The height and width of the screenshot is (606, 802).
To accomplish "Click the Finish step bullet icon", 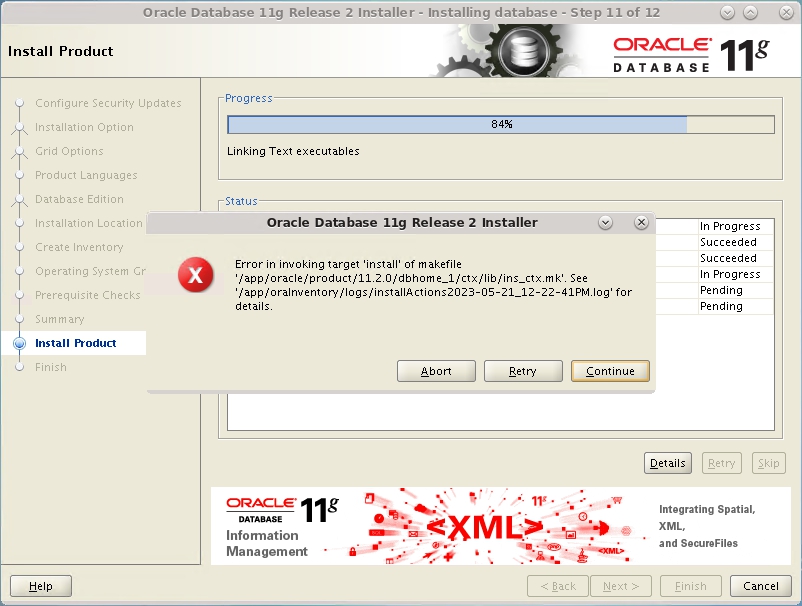I will click(x=19, y=367).
